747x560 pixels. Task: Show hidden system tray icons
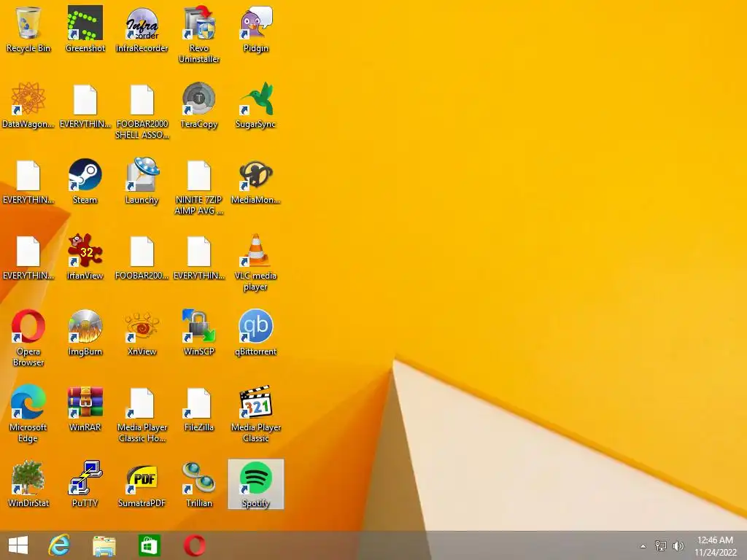pyautogui.click(x=643, y=546)
